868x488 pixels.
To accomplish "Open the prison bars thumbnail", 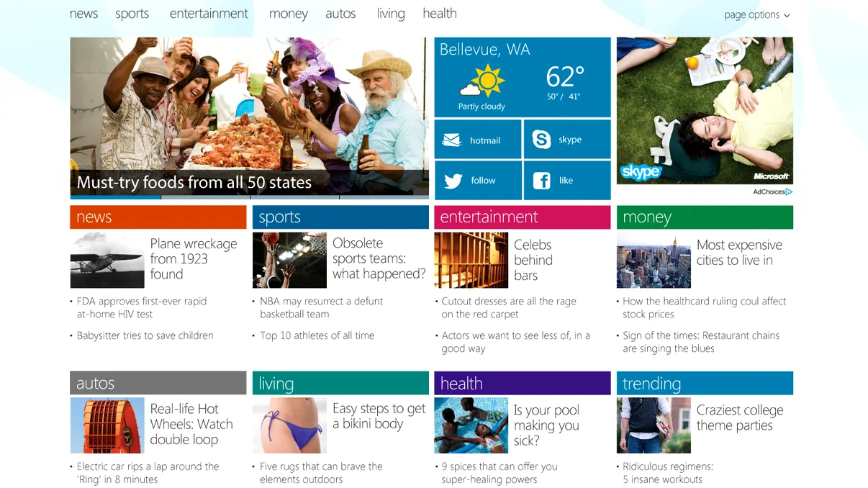I will [471, 260].
